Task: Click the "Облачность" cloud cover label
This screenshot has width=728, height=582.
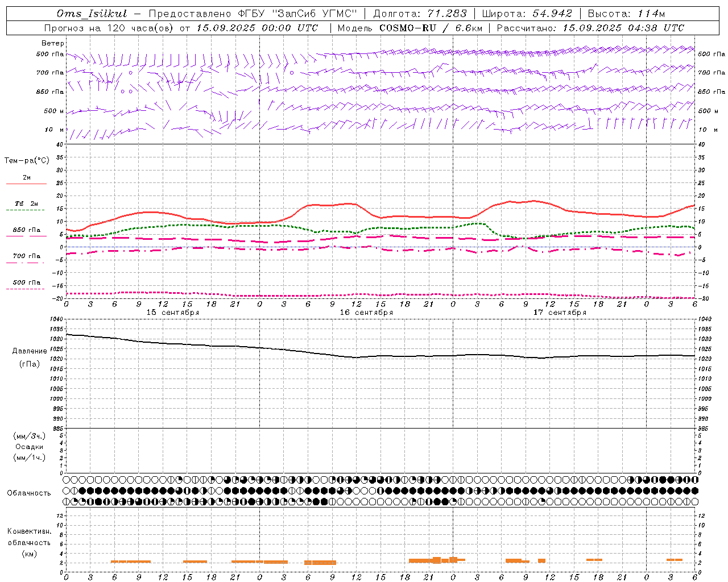Action: pos(29,493)
